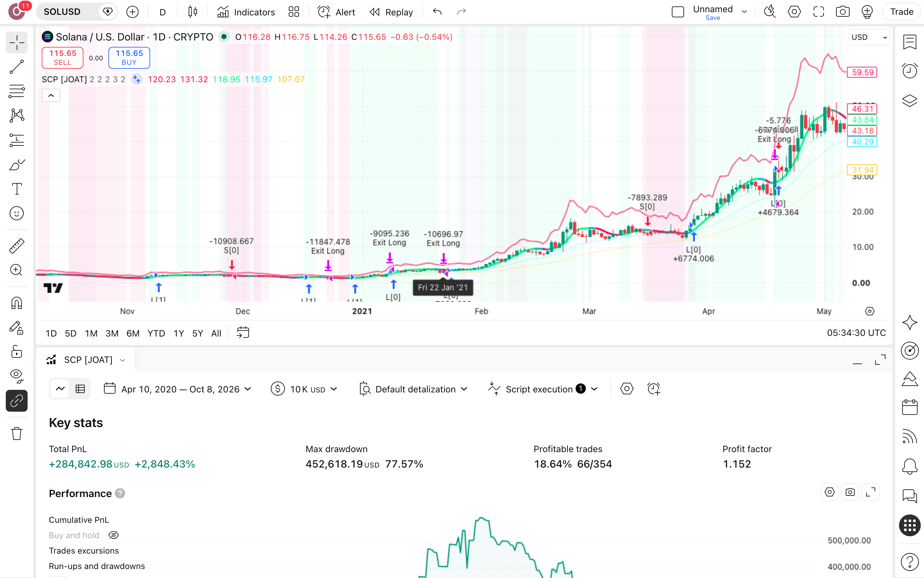Image resolution: width=924 pixels, height=578 pixels.
Task: Create a new Alert
Action: 336,12
